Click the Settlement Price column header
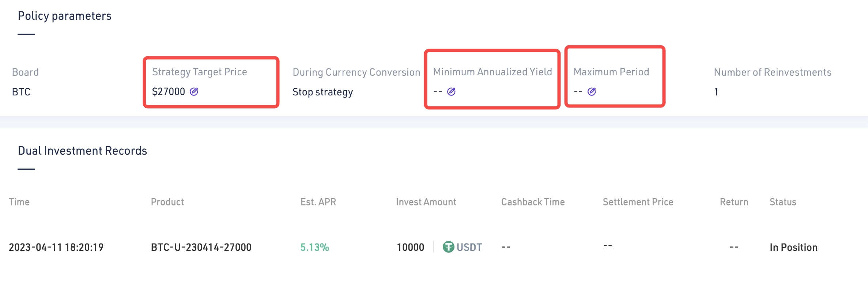Screen dimensions: 868x302 click(638, 202)
